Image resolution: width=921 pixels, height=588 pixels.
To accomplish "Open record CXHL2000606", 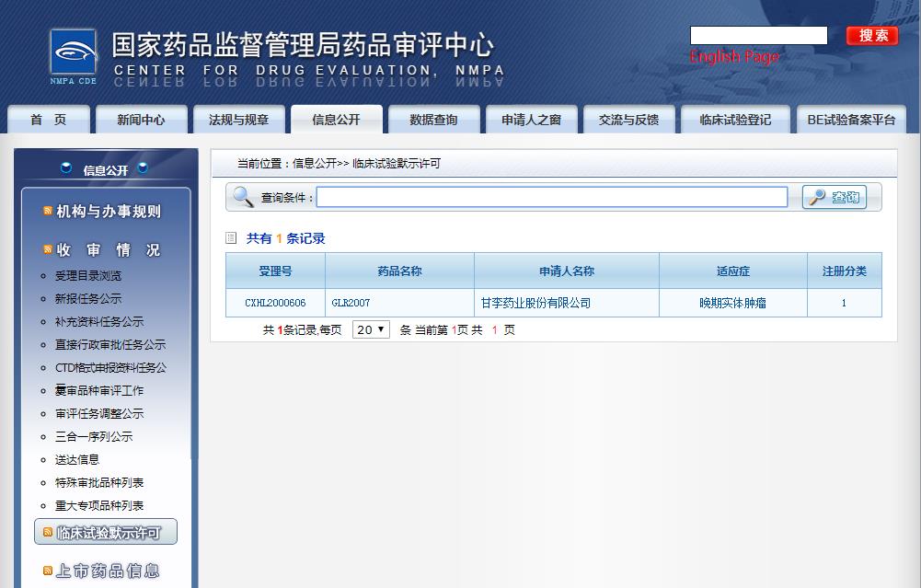I will [x=275, y=303].
